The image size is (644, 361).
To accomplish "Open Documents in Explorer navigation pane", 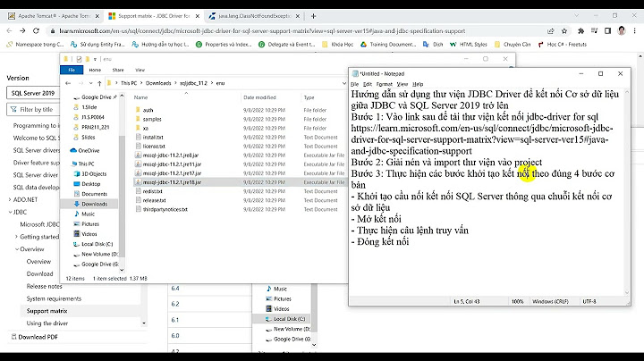I will pos(94,194).
